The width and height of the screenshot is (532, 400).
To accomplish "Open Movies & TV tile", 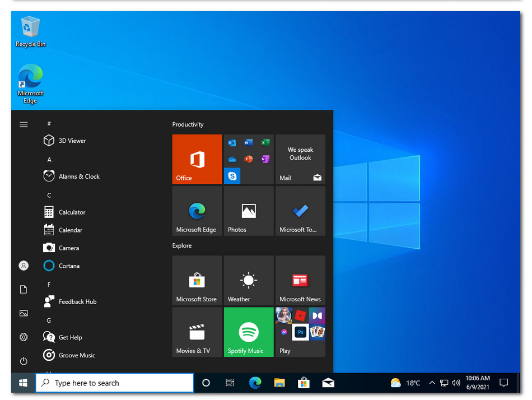I will coord(197,332).
